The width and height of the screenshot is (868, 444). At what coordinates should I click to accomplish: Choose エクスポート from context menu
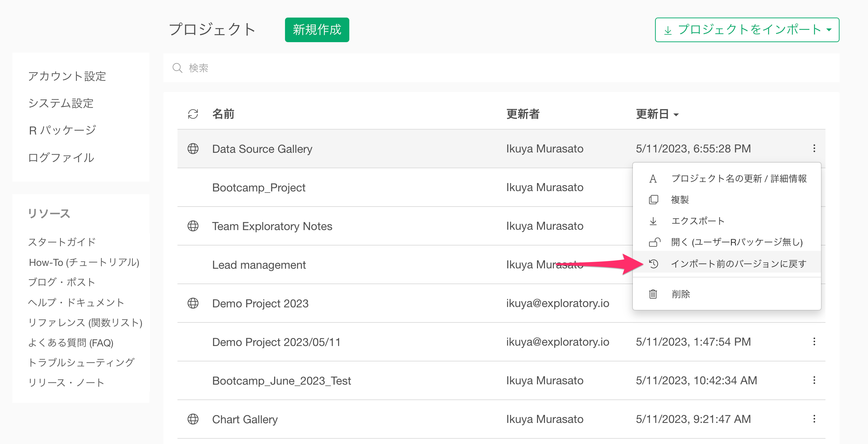(x=698, y=221)
